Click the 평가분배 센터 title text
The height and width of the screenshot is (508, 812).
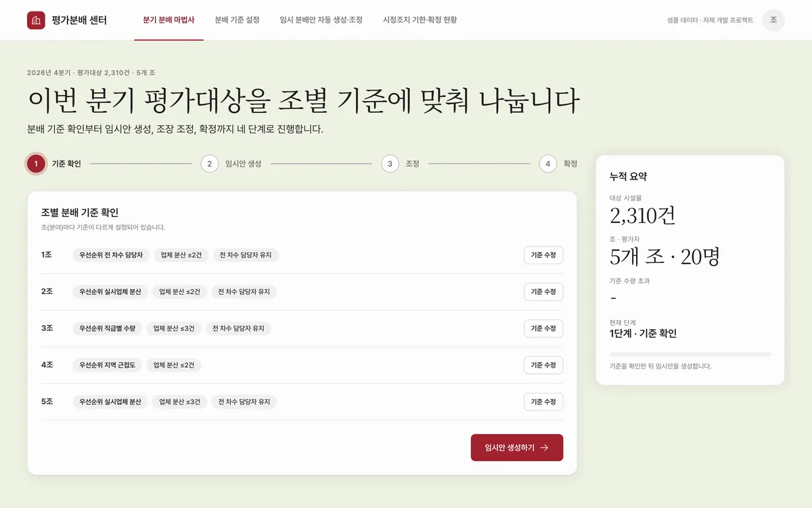79,20
